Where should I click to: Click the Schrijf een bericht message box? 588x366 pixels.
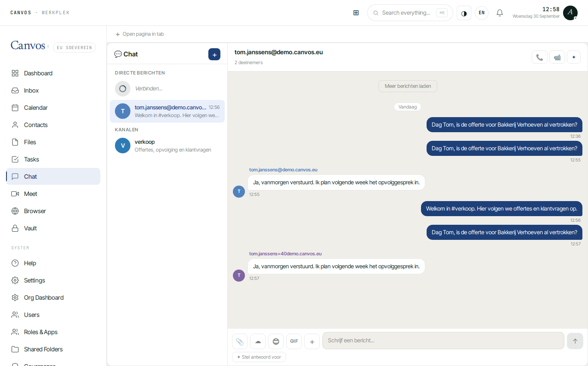[443, 341]
